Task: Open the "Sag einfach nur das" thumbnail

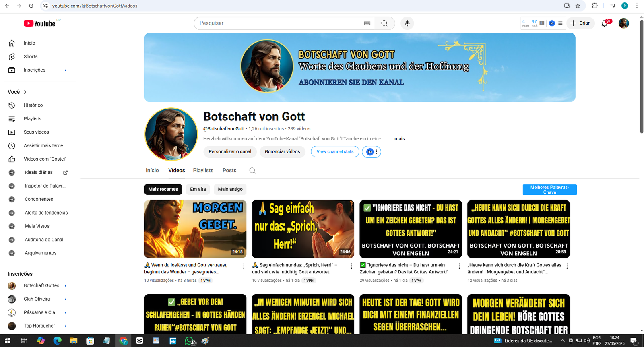Action: click(303, 229)
